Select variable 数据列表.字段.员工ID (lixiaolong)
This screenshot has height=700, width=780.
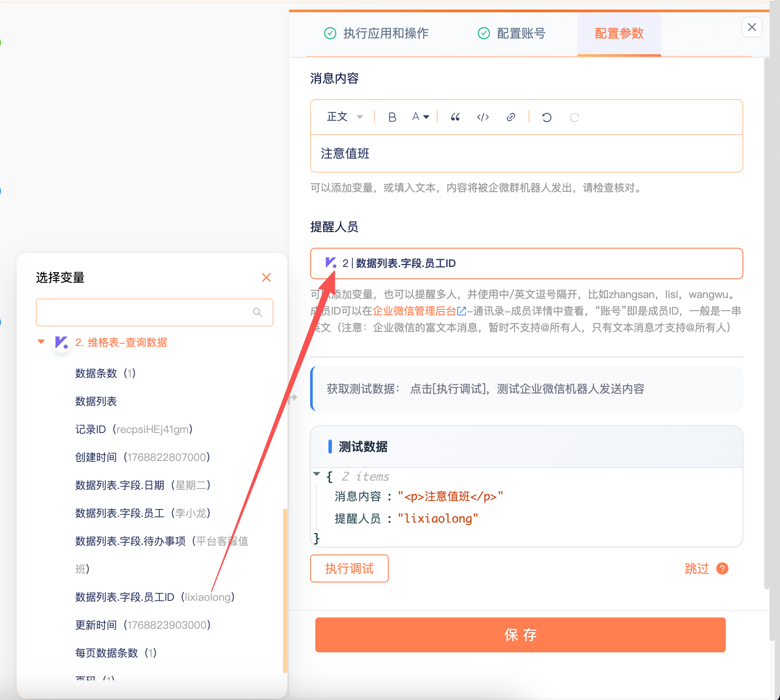(x=155, y=597)
